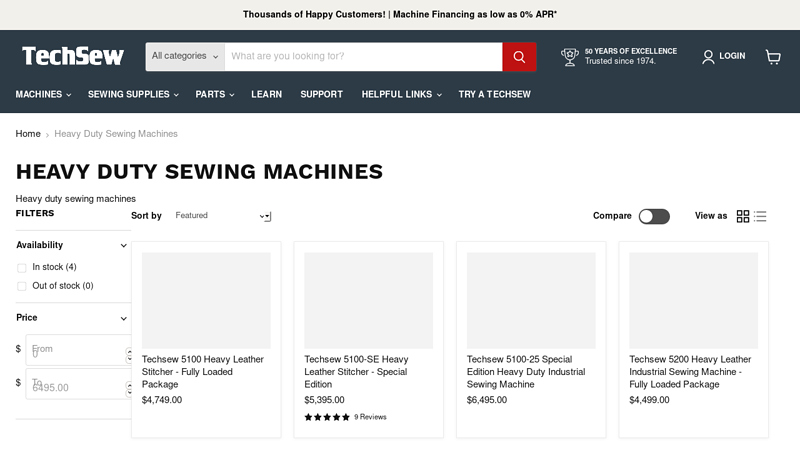The image size is (800, 450).
Task: Expand the Helpful Links menu
Action: point(402,94)
